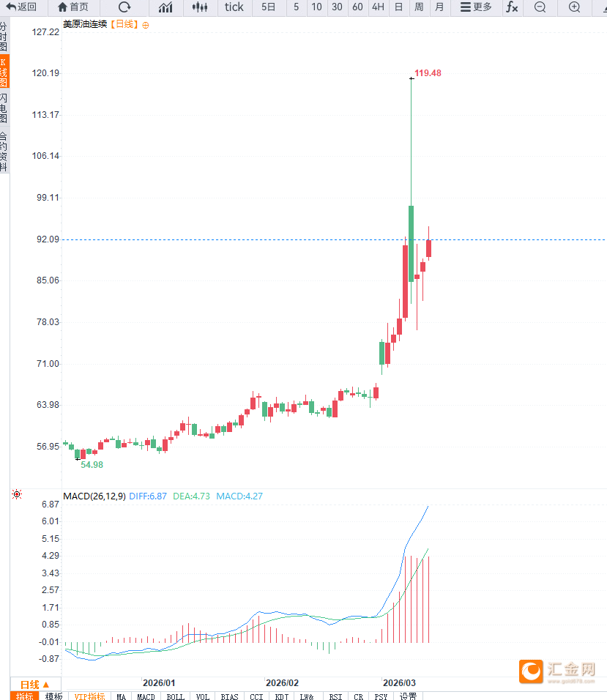Select the 模板 bottom tab
Viewport: 607px width, 700px height.
(x=53, y=696)
